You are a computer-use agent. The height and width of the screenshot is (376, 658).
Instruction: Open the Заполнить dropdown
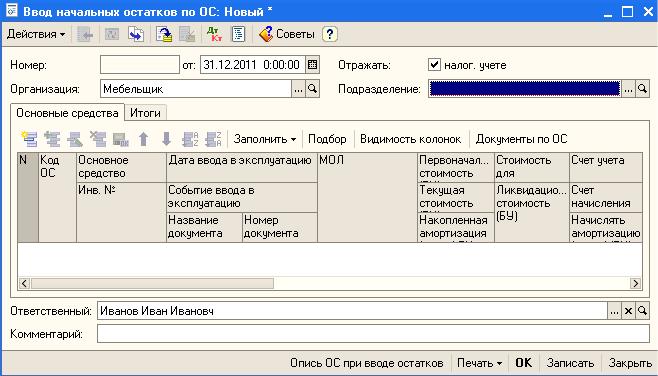click(x=265, y=139)
